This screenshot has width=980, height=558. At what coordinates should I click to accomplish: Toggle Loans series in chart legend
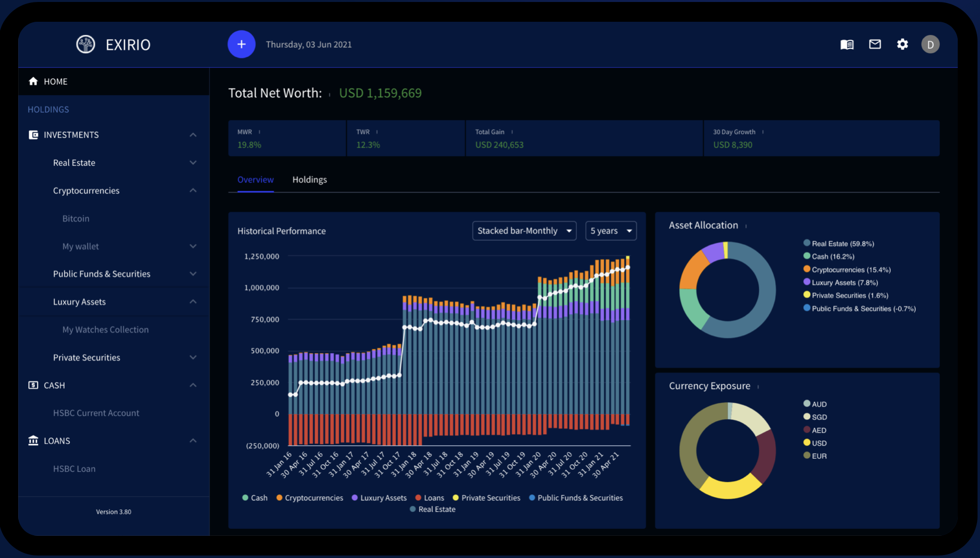tap(430, 498)
